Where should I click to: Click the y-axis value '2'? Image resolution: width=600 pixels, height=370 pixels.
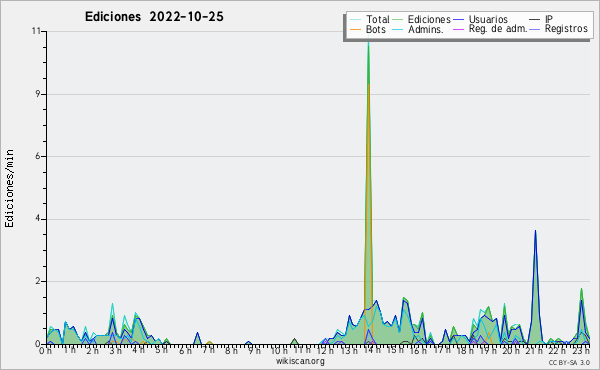tap(38, 281)
